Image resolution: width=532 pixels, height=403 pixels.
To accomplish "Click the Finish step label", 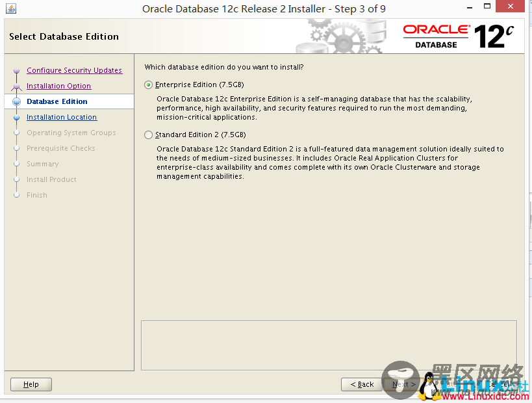I will pyautogui.click(x=37, y=195).
